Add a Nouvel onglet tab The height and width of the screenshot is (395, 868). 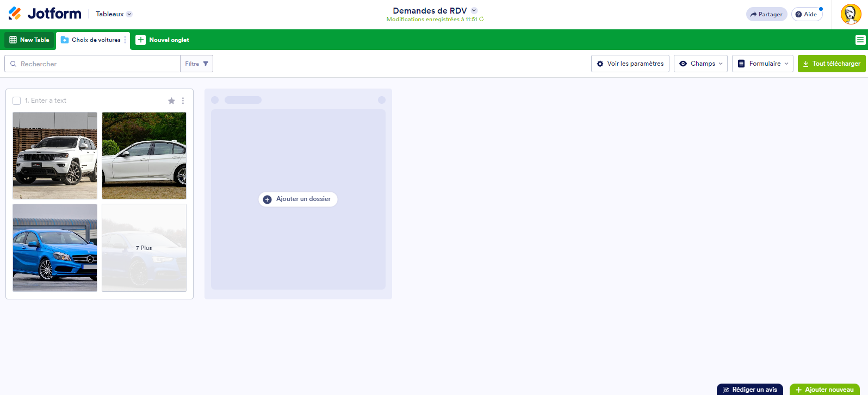(163, 40)
